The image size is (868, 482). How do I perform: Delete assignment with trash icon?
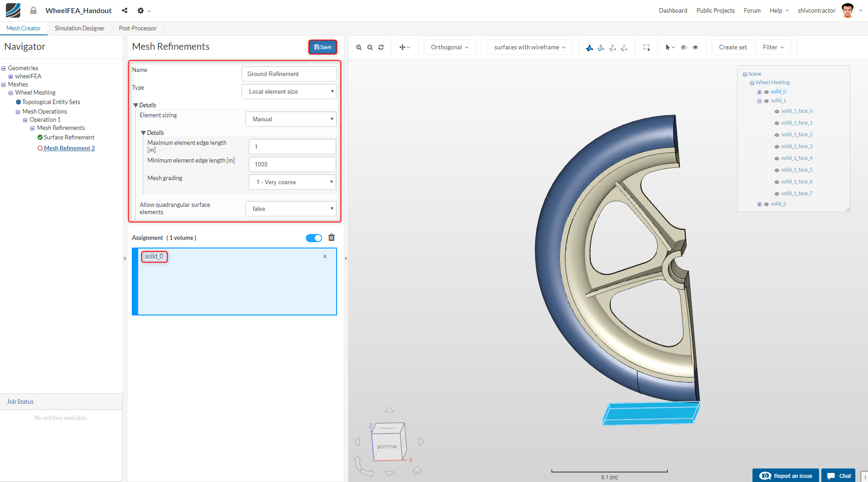(x=332, y=238)
